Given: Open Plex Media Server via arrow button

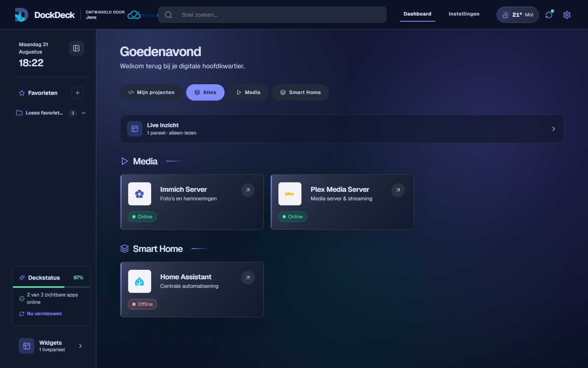Looking at the screenshot, I should click(x=398, y=190).
